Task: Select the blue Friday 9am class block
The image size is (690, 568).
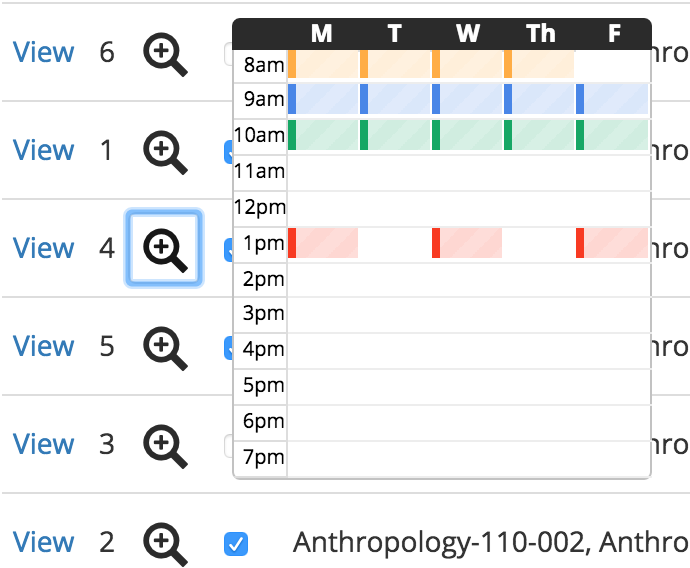Action: [614, 99]
